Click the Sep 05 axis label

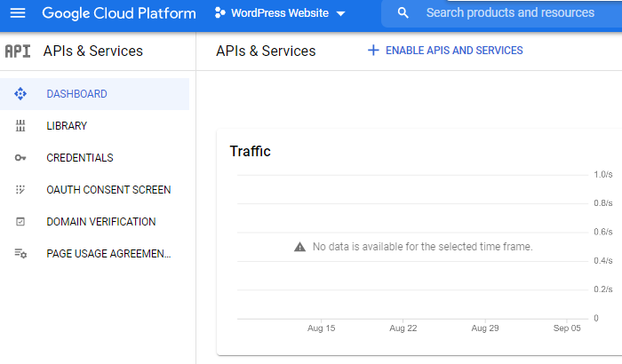567,328
